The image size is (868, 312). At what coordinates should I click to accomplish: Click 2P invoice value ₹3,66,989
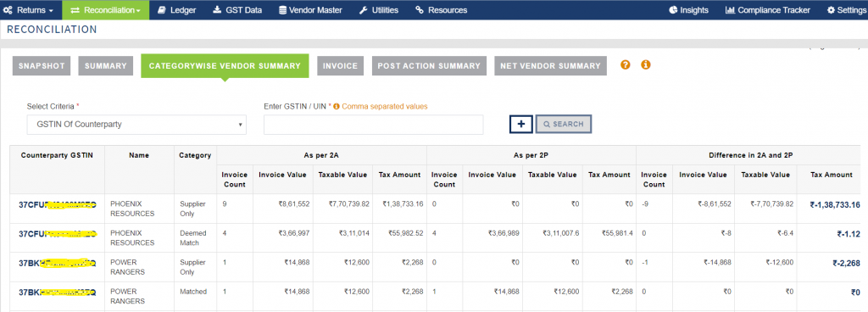click(504, 233)
